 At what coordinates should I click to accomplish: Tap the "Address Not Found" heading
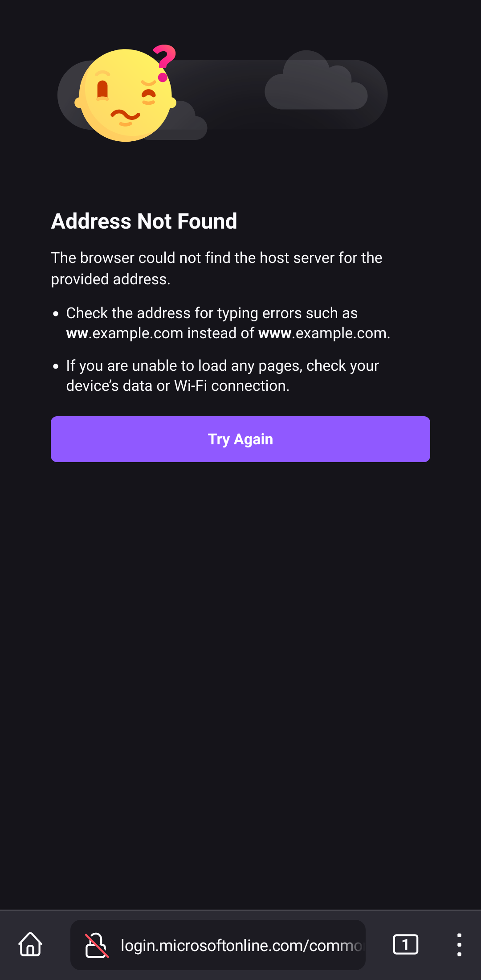[x=144, y=221]
